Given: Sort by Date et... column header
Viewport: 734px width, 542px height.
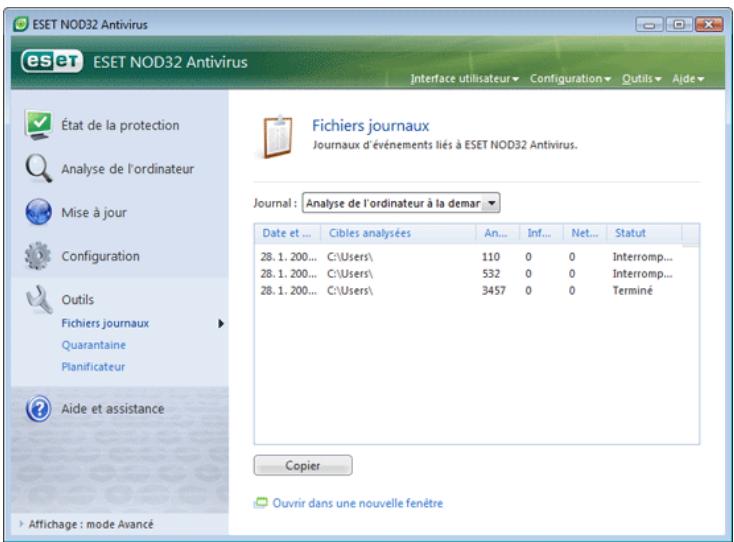Looking at the screenshot, I should (x=287, y=233).
